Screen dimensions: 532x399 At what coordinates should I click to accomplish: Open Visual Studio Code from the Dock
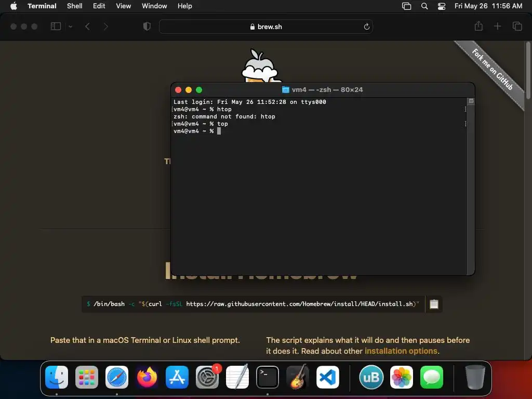328,377
